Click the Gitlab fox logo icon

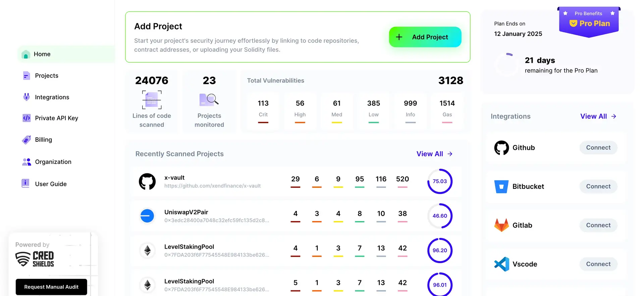tap(501, 225)
